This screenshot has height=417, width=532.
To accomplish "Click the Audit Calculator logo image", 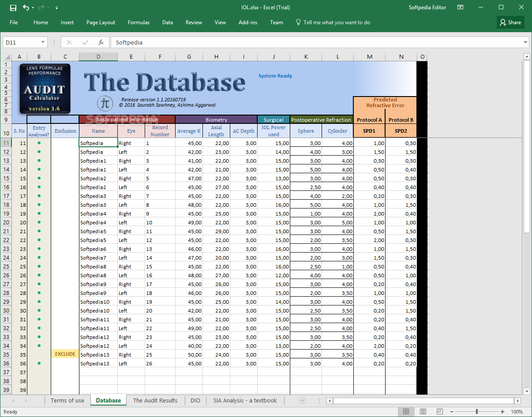I will 45,89.
